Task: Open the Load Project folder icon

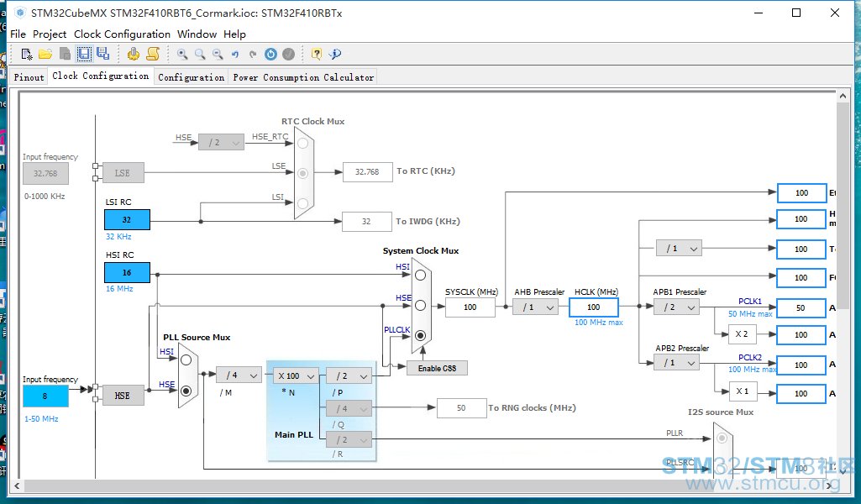Action: (45, 54)
